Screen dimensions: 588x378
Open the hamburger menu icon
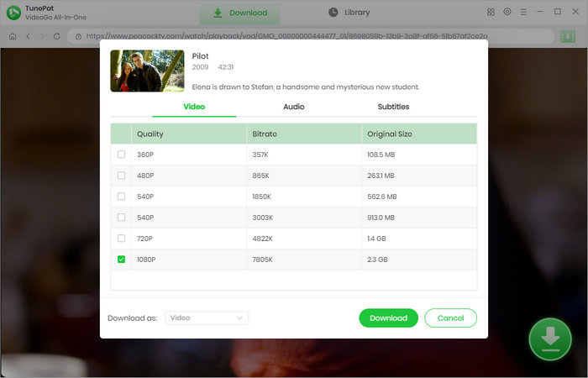[523, 13]
